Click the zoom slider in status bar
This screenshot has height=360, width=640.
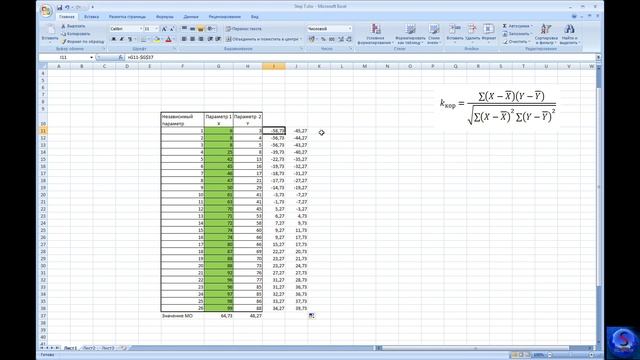coord(571,355)
